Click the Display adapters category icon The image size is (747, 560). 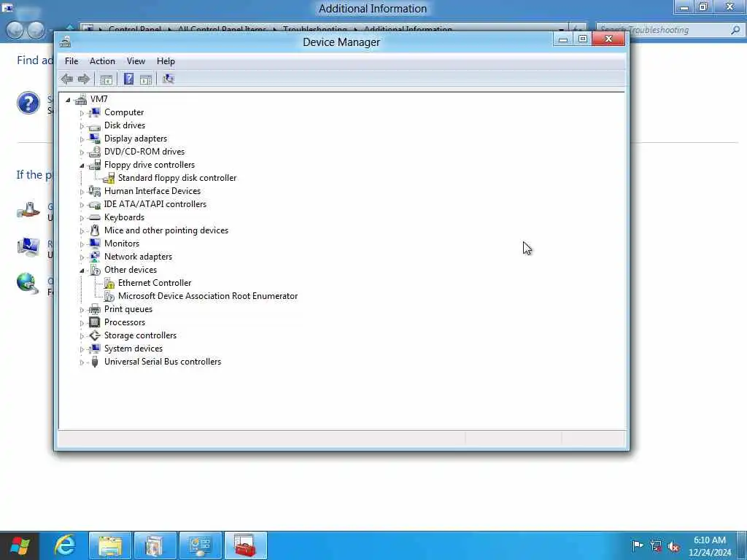(x=95, y=139)
